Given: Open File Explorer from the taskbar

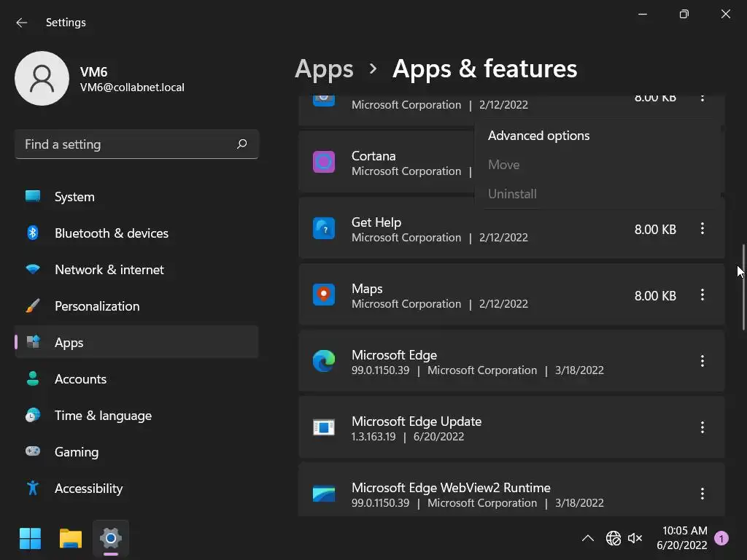Looking at the screenshot, I should tap(71, 539).
